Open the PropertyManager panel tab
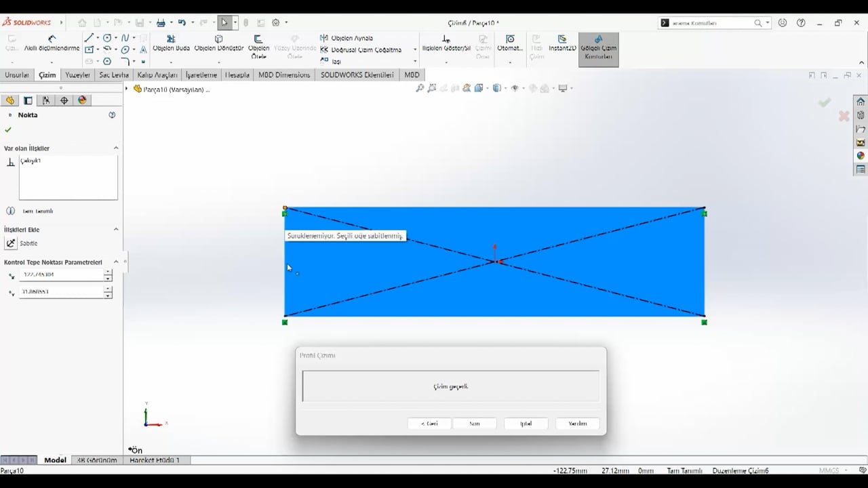The height and width of the screenshot is (488, 868). coord(28,100)
